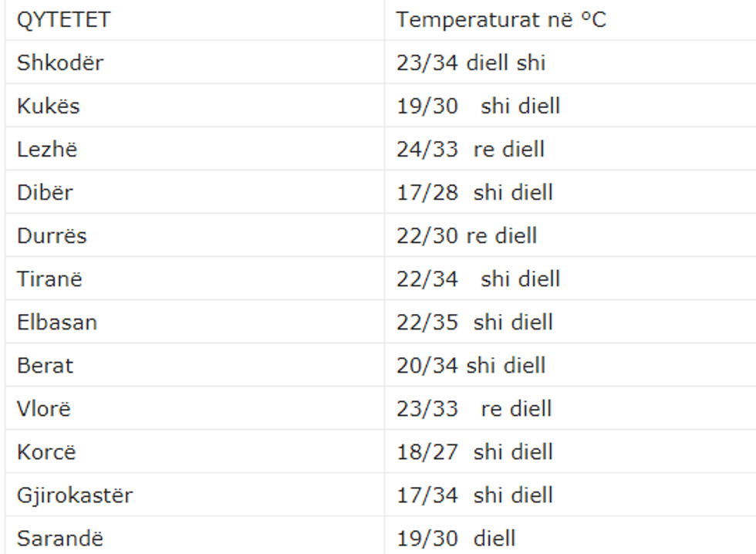Click the Elbasan city name

click(x=57, y=322)
